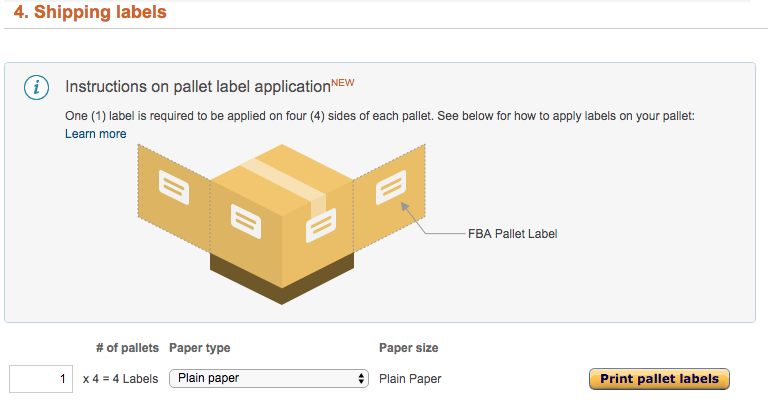Click the # of pallets column label
The image size is (768, 419).
point(127,348)
